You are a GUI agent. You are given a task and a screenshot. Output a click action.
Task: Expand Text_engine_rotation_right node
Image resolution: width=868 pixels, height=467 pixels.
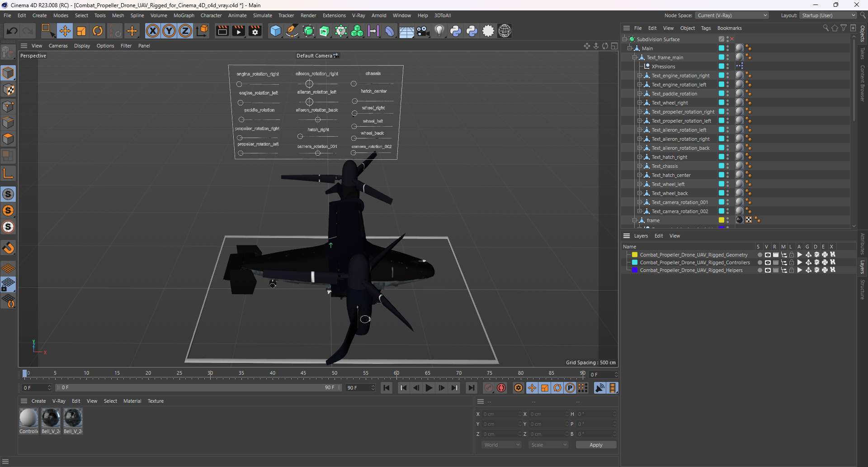[x=639, y=76]
